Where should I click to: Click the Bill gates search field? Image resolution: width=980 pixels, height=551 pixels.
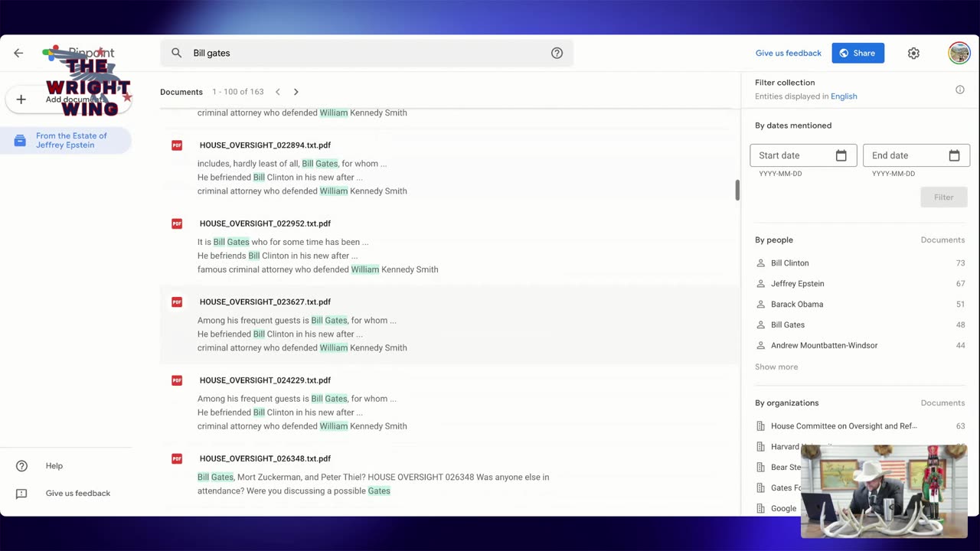367,53
